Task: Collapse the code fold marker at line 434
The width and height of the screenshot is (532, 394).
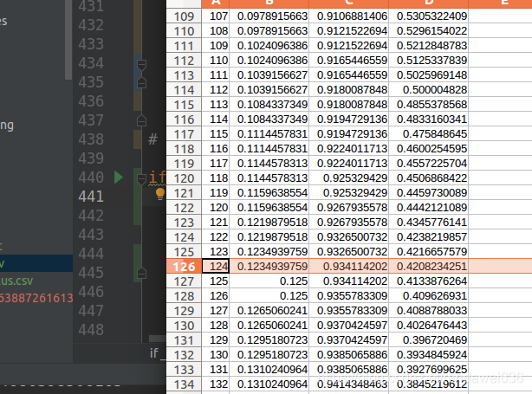Action: pyautogui.click(x=141, y=64)
